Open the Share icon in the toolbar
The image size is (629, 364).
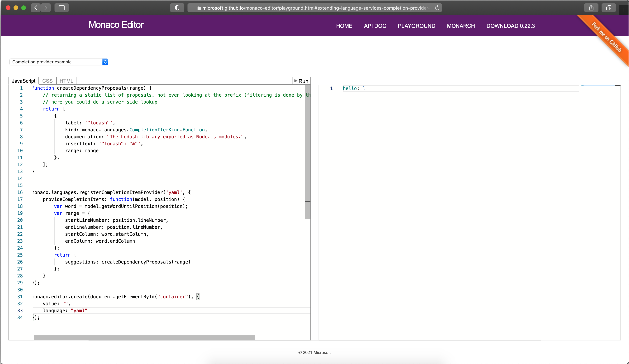[x=591, y=8]
